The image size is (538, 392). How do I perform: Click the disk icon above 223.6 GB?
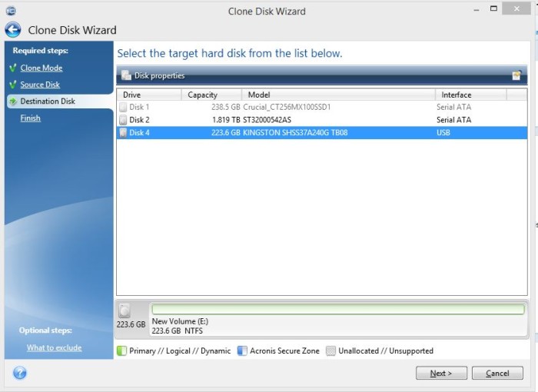125,311
